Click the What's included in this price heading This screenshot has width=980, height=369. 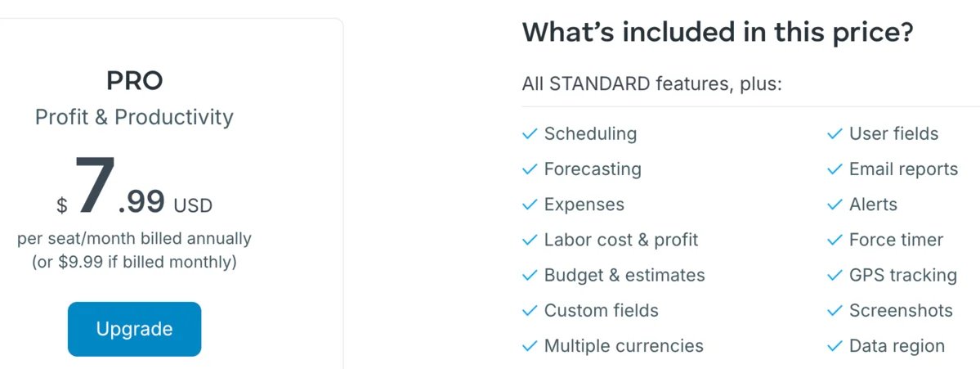point(718,32)
